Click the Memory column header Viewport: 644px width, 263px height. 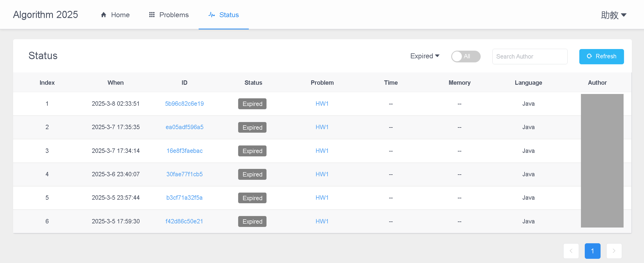[459, 83]
